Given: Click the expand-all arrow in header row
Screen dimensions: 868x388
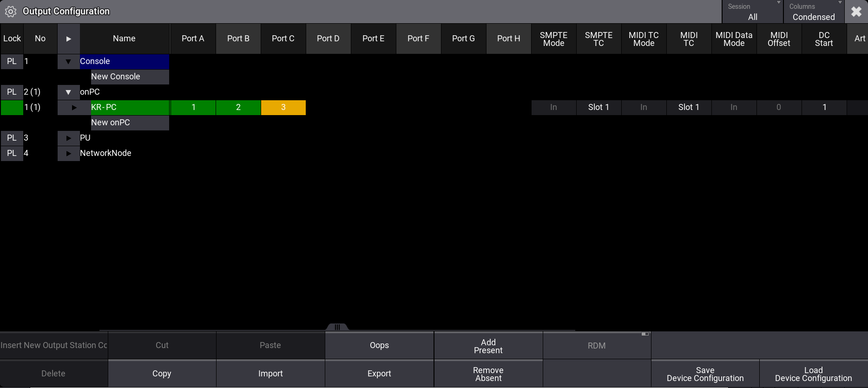Looking at the screenshot, I should point(68,39).
